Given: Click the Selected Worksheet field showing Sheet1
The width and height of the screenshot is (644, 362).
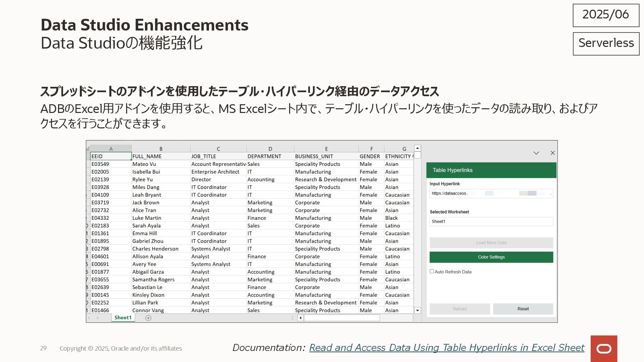Looking at the screenshot, I should point(491,222).
